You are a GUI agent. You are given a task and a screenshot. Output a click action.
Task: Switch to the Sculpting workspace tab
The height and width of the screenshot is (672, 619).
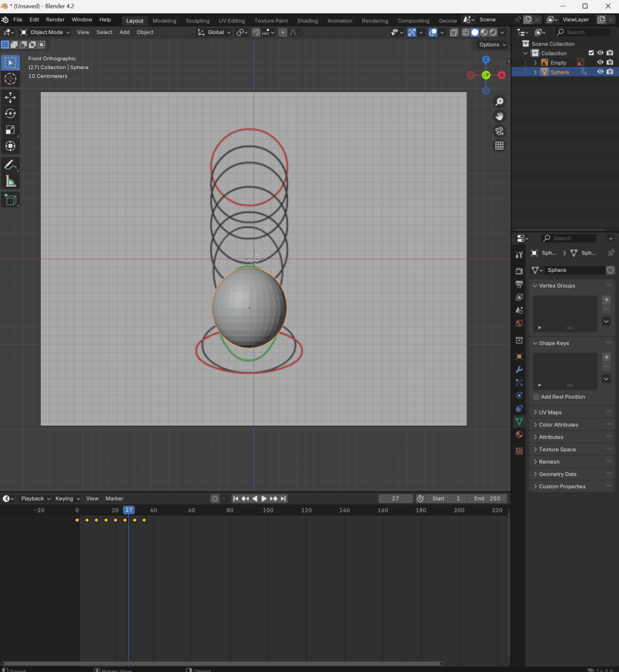[x=197, y=20]
